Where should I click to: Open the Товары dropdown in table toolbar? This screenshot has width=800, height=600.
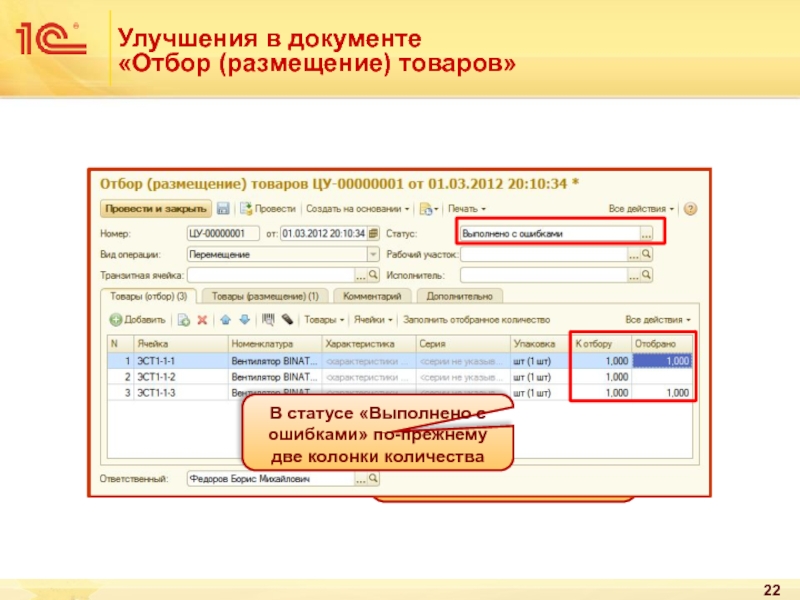[324, 320]
